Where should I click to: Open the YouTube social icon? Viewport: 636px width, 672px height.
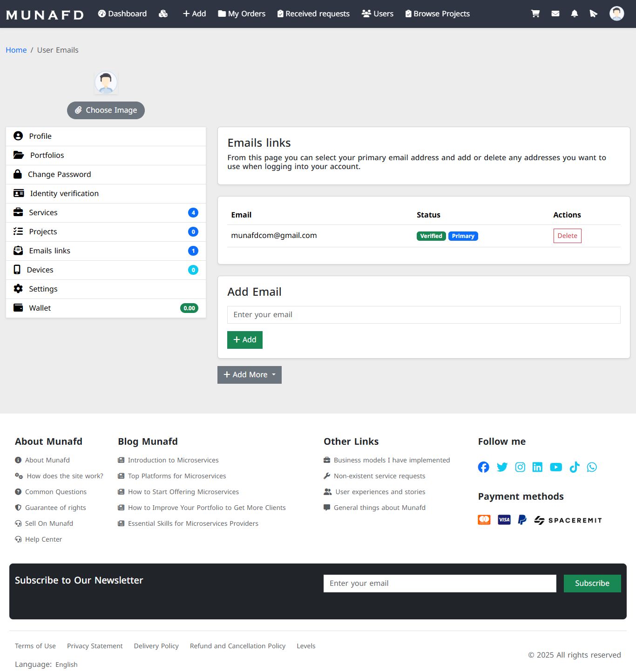tap(556, 467)
